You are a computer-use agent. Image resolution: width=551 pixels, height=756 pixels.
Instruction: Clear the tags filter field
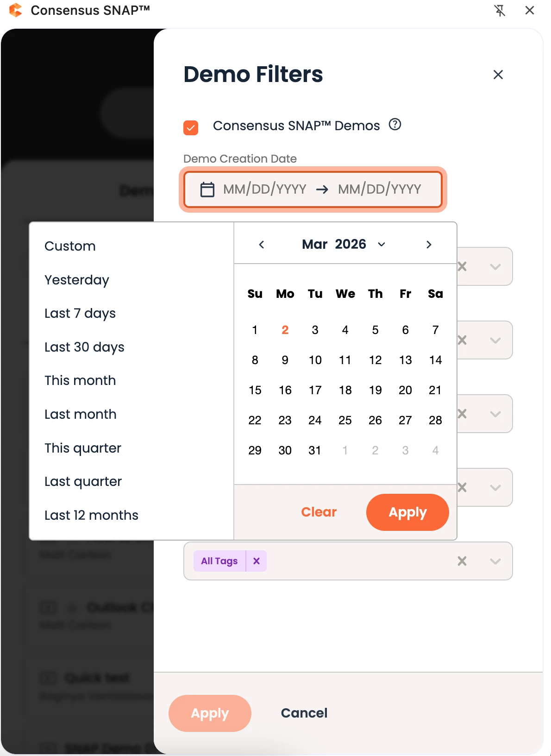click(462, 561)
